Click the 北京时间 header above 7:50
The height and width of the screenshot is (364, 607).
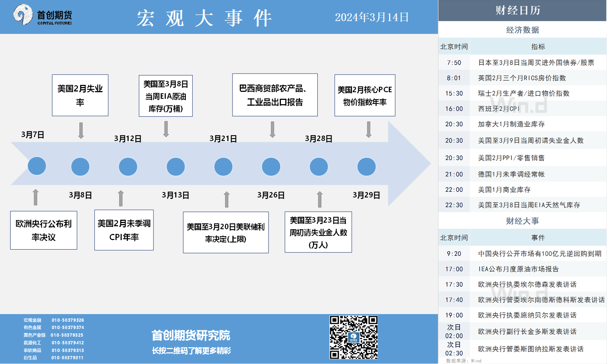(454, 47)
